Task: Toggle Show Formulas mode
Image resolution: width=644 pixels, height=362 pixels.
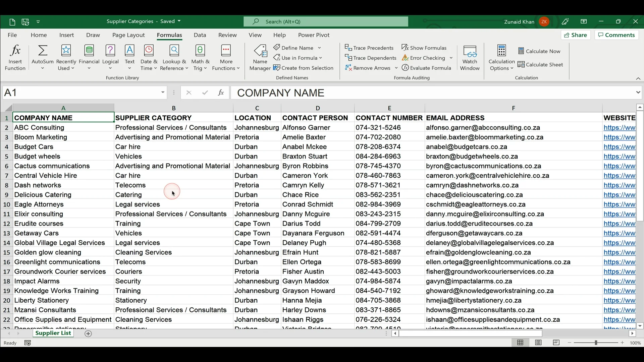Action: point(424,48)
